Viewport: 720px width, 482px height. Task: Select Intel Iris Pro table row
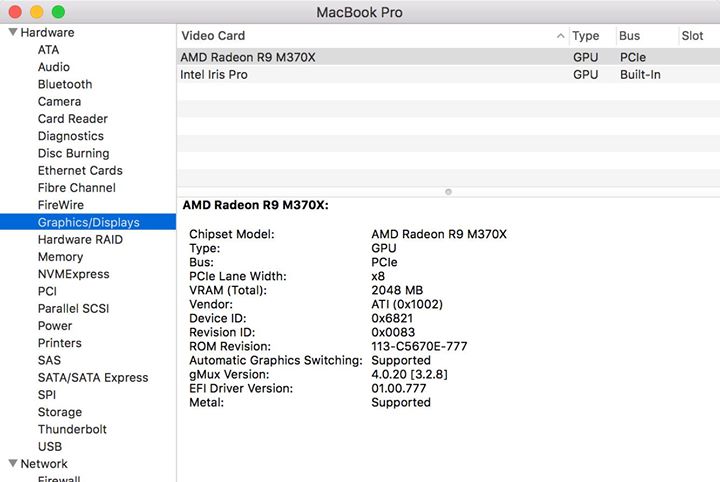click(448, 74)
